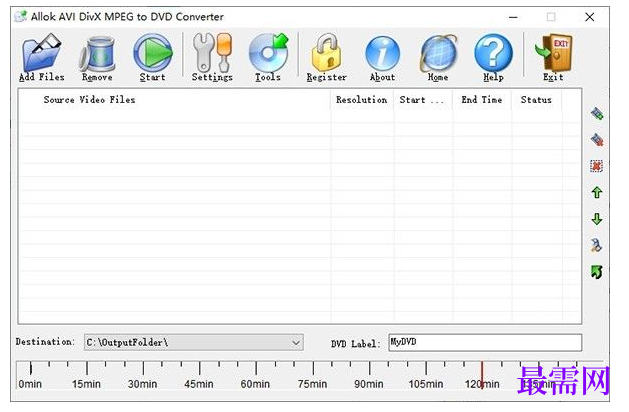The image size is (629, 412).
Task: Start the conversion with the Start button
Action: 152,57
